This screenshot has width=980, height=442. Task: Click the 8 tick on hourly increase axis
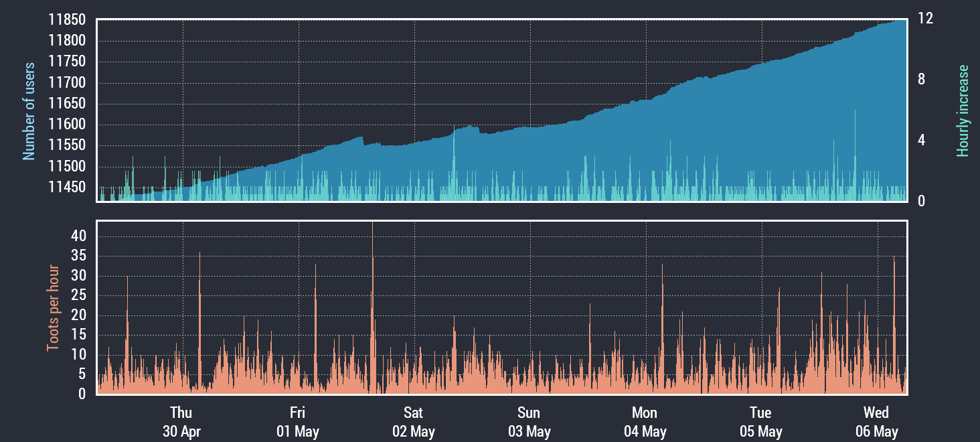tap(922, 80)
